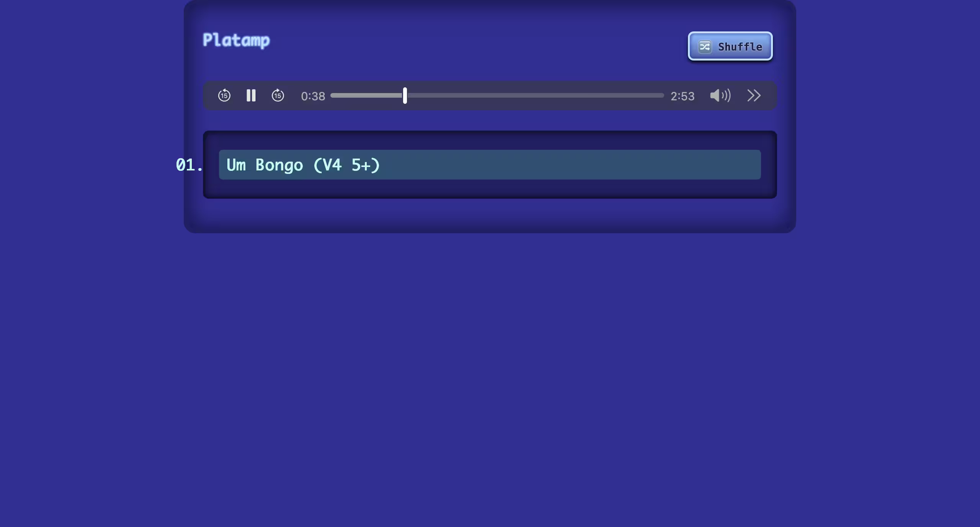The image size is (980, 527).
Task: Click the sound waves on the volume icon
Action: (x=726, y=95)
